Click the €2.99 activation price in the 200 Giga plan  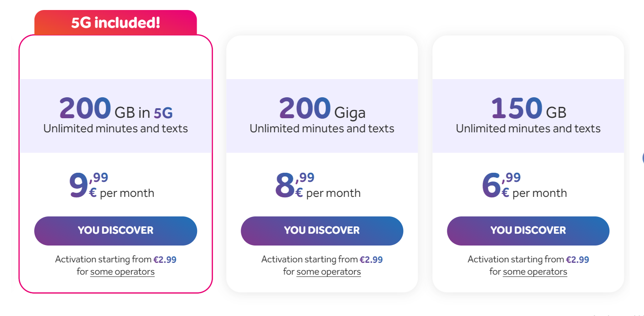click(371, 260)
